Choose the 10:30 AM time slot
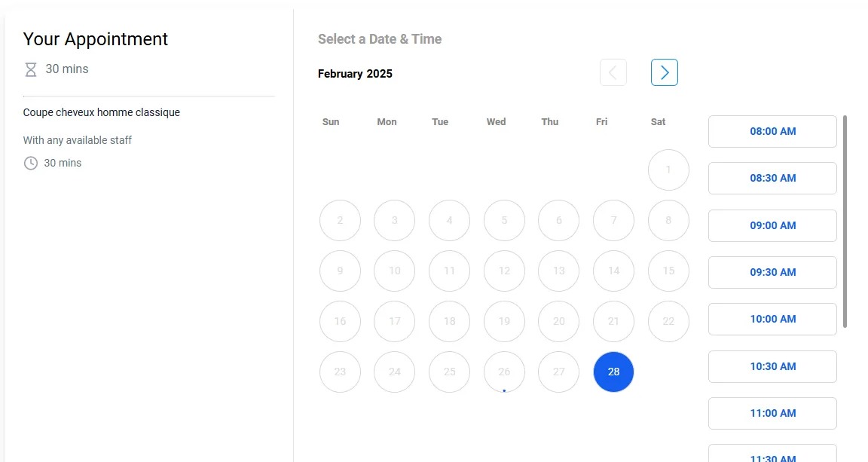 pos(773,367)
